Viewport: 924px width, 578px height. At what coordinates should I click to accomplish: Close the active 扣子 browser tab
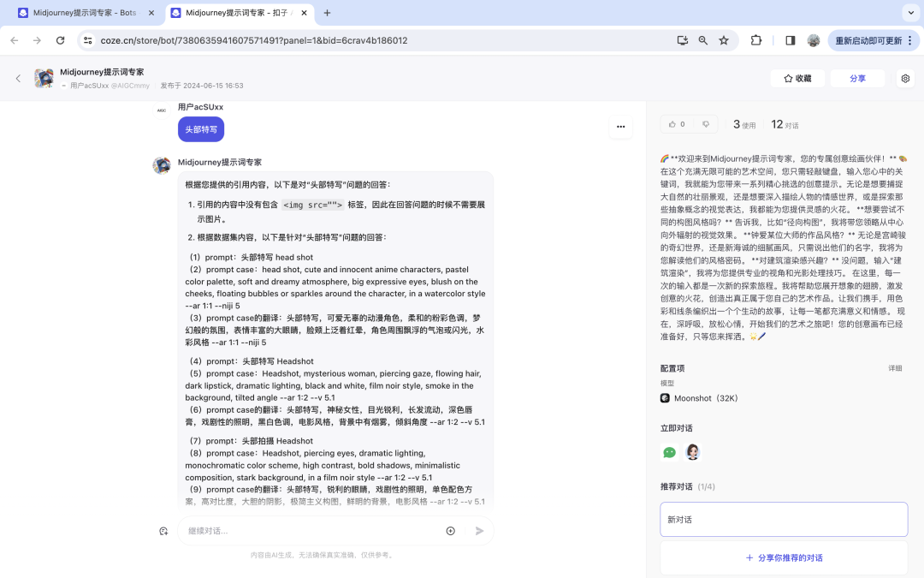304,12
